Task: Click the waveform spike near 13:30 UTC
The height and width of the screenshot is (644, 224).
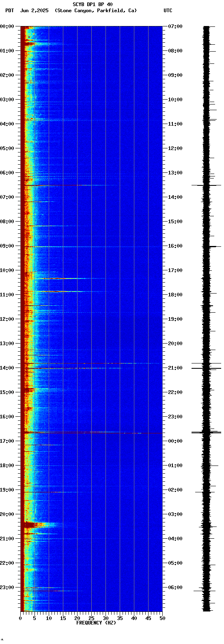Action: point(207,185)
